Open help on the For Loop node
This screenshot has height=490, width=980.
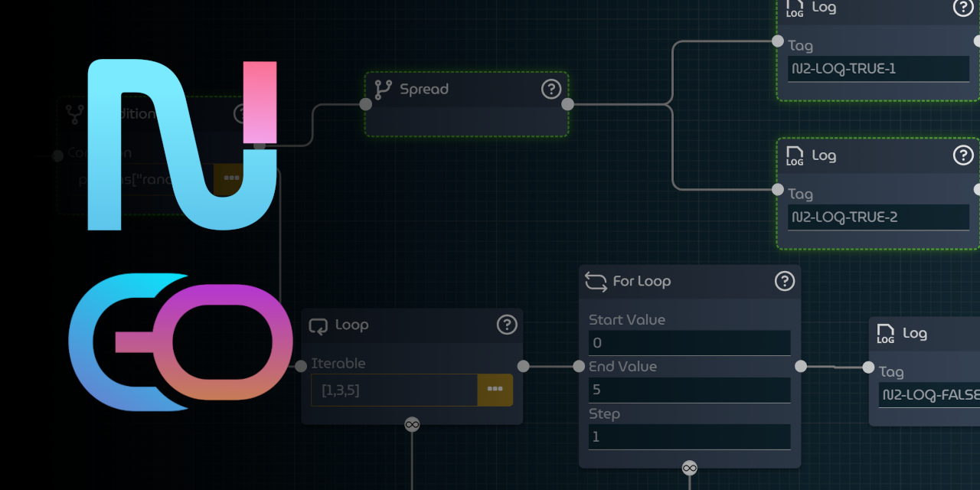(x=784, y=281)
